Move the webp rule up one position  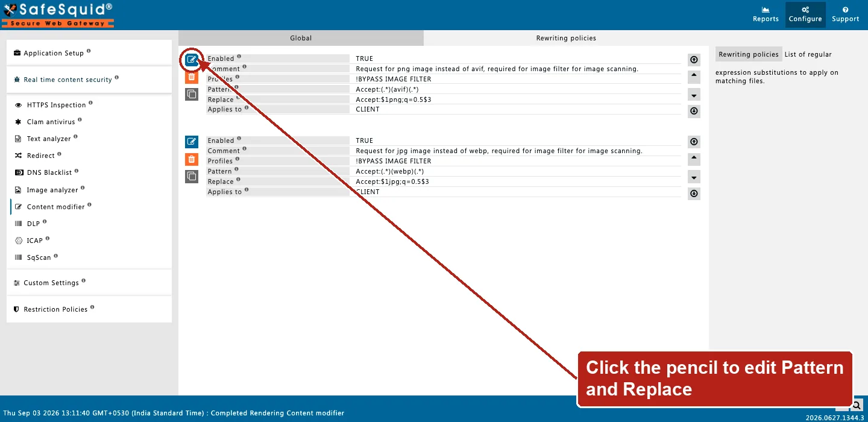click(x=694, y=159)
